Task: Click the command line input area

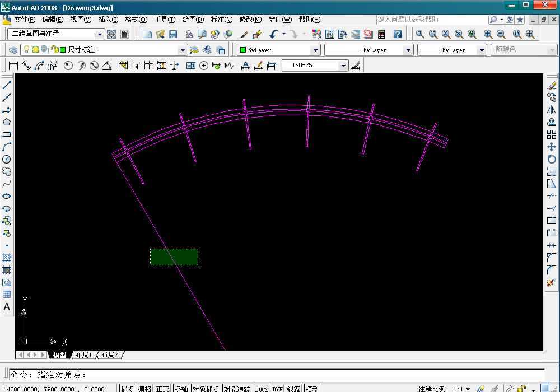Action: click(x=277, y=375)
